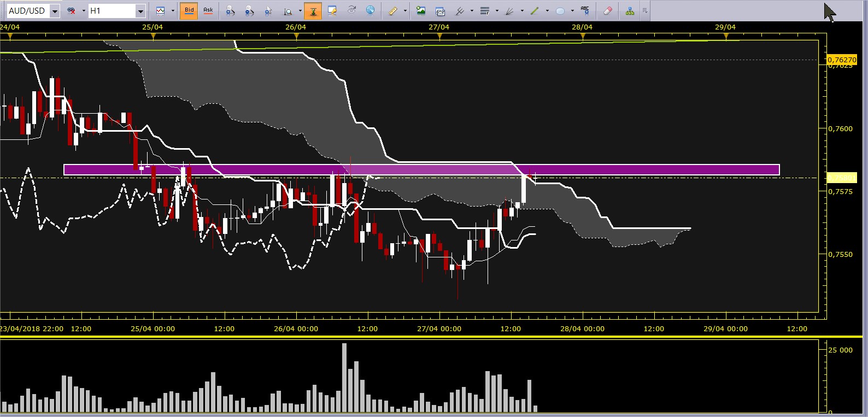Toggle the Bid price side
This screenshot has width=868, height=417.
tap(189, 10)
